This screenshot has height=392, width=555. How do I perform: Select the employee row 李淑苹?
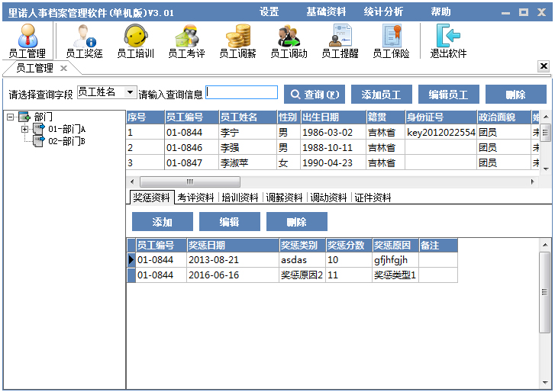click(x=333, y=162)
